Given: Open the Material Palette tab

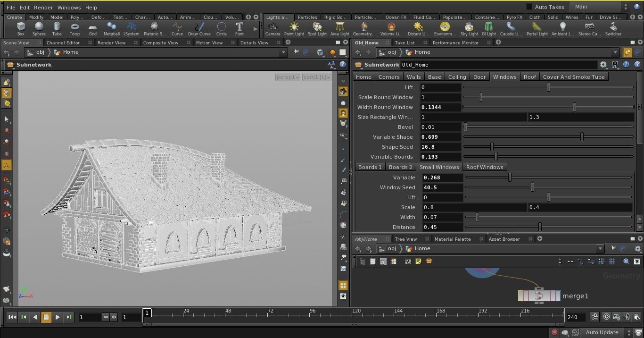Looking at the screenshot, I should point(453,239).
